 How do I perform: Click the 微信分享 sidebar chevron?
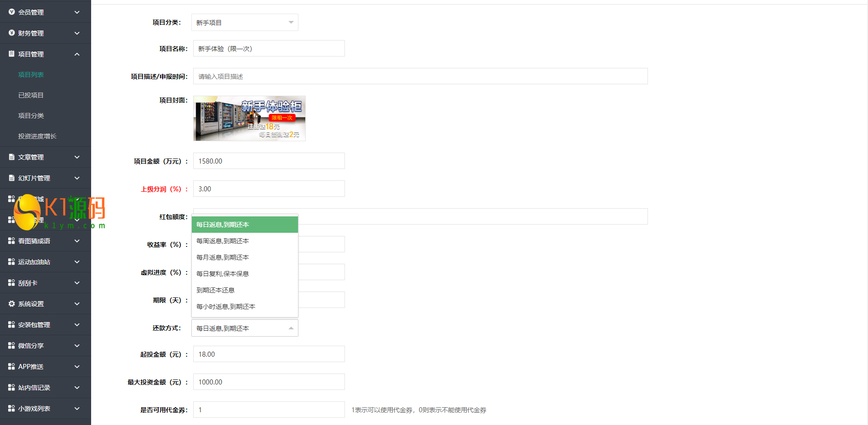pyautogui.click(x=77, y=346)
